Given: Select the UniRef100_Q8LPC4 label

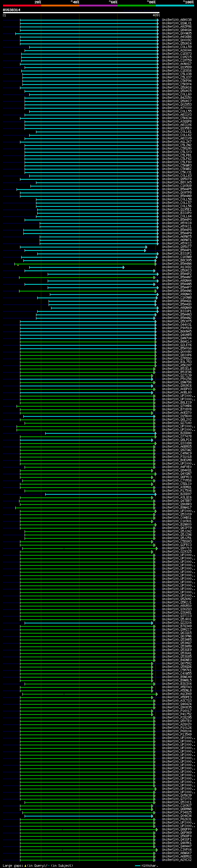Looking at the screenshot, I should (x=177, y=440).
